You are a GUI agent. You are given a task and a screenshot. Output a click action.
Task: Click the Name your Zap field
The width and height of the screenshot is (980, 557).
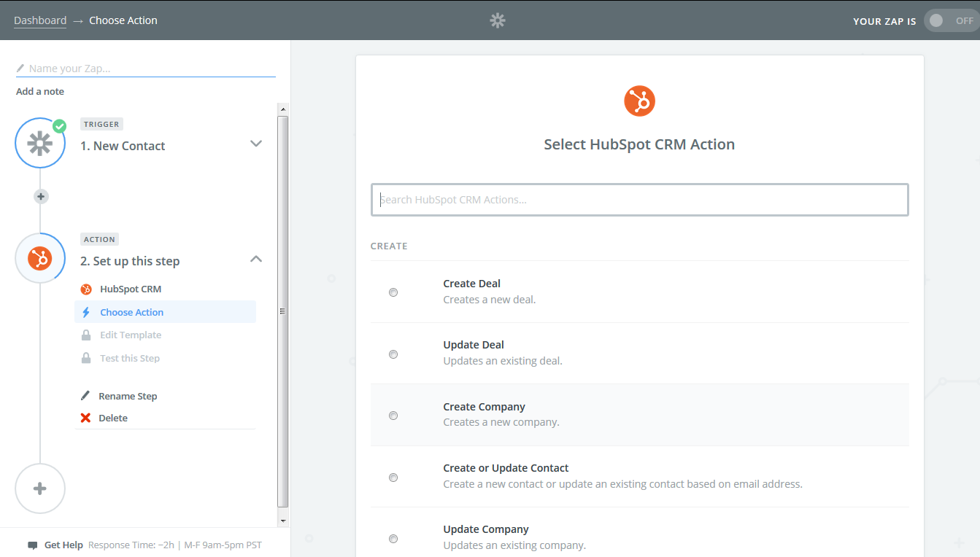[146, 69]
